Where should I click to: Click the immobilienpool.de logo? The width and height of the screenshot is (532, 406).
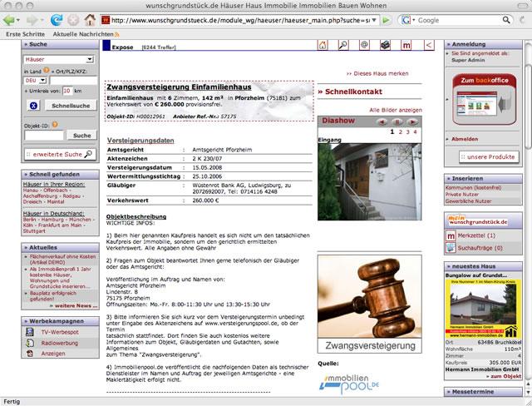(349, 384)
